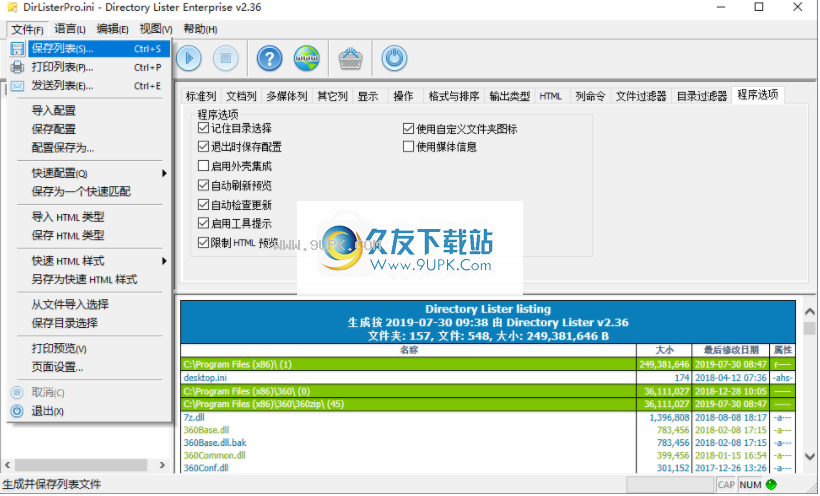Switch to 其它列 tab
The image size is (820, 496).
click(x=332, y=96)
